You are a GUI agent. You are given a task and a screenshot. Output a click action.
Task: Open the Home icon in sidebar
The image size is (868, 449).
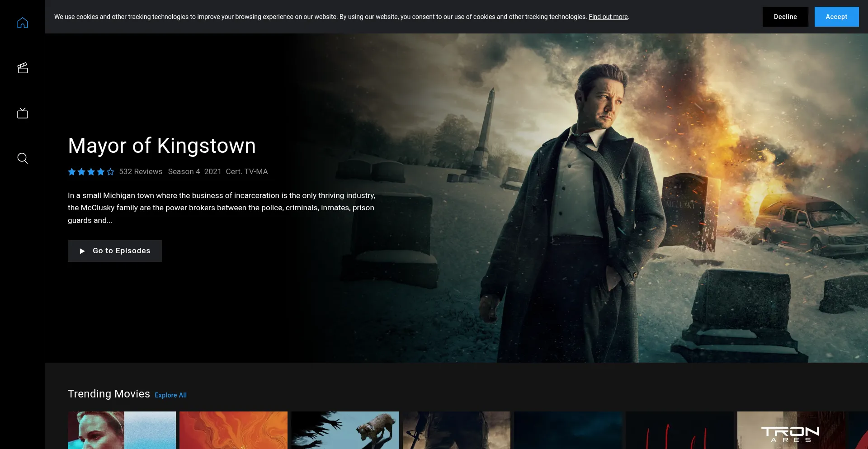tap(23, 23)
